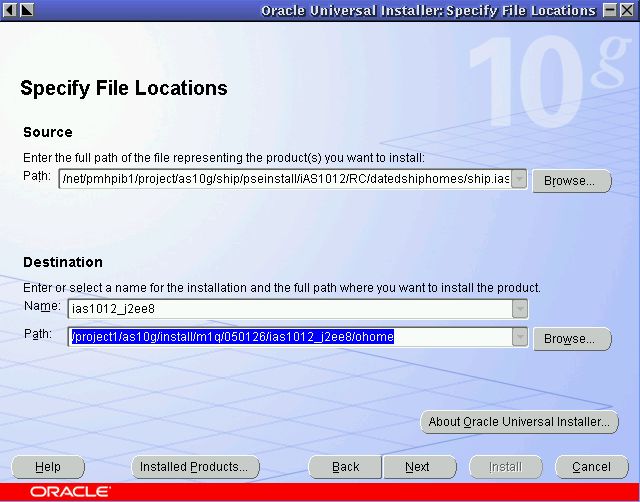Image resolution: width=640 pixels, height=502 pixels.
Task: Go Back to previous step
Action: (x=345, y=467)
